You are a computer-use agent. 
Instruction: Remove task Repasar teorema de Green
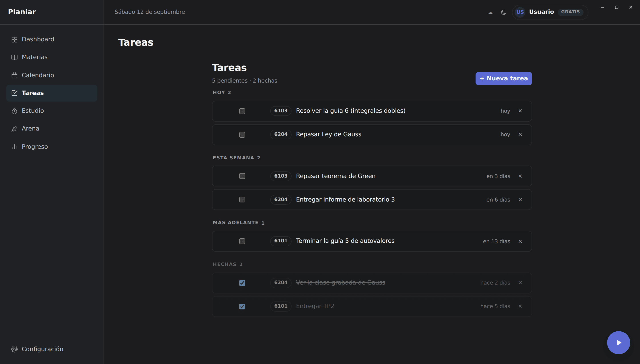[520, 176]
